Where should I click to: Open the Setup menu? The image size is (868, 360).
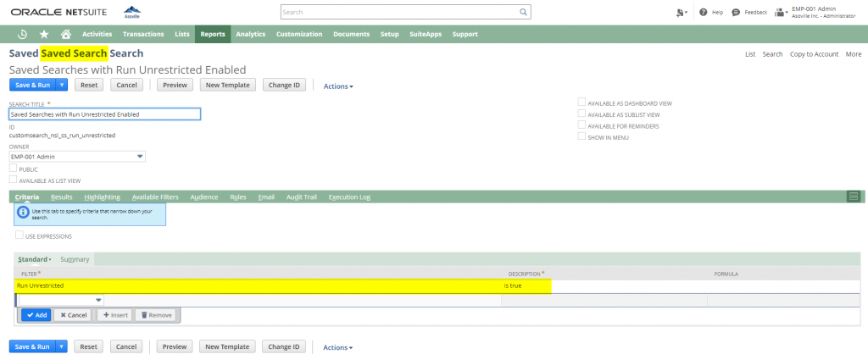click(390, 34)
